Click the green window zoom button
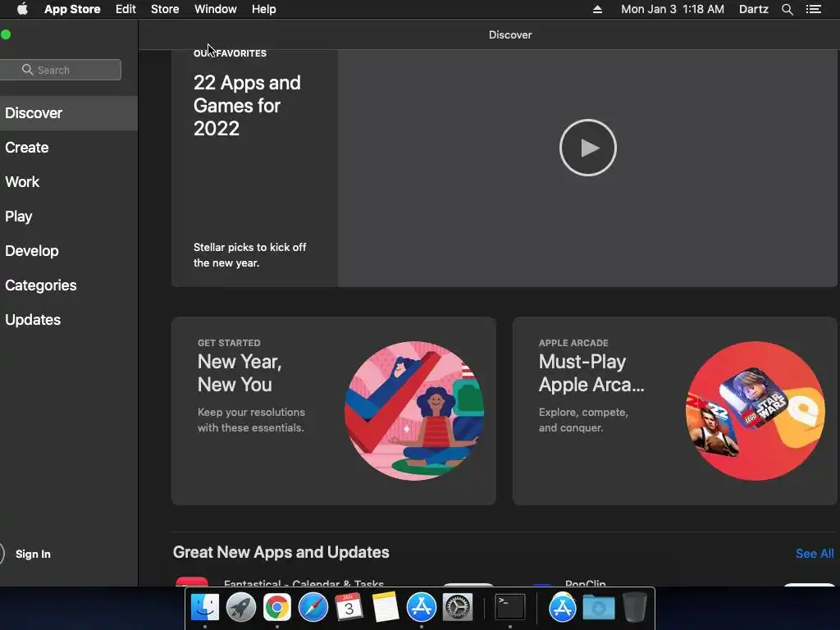Screen dimensions: 840x630 pos(6,34)
